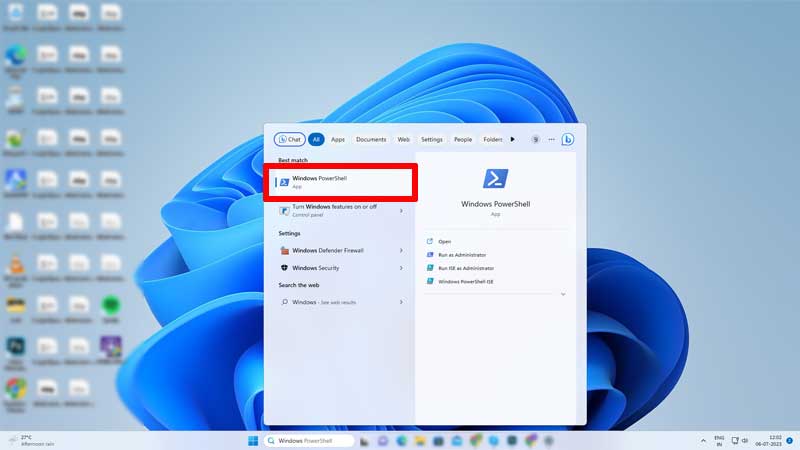Switch to the Web filter tab
The image size is (800, 450).
tap(404, 139)
